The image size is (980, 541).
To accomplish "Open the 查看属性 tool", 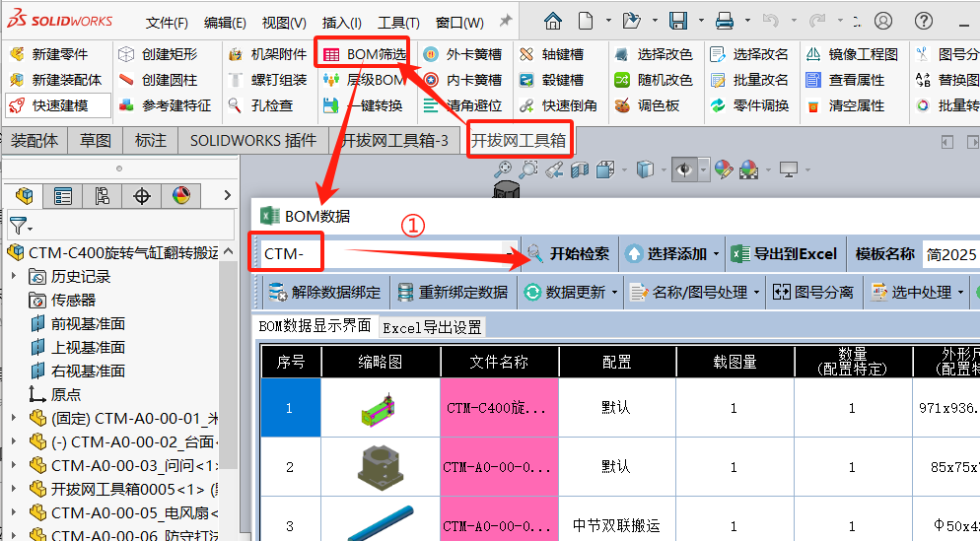I will click(845, 80).
